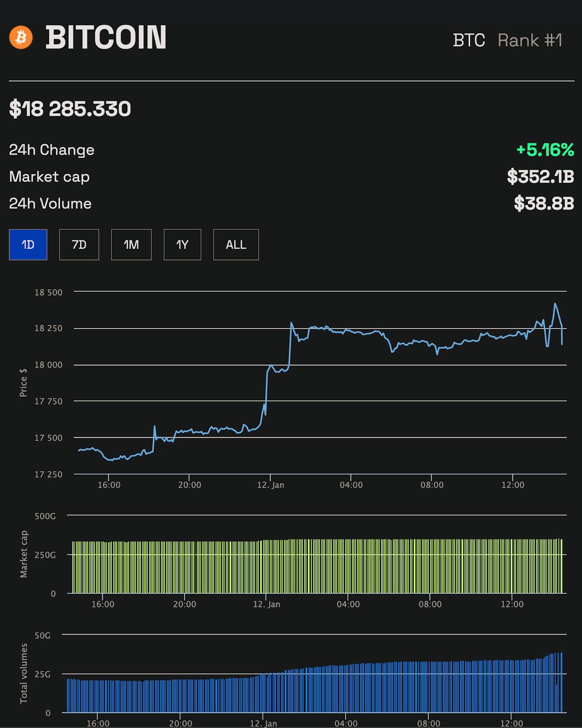Click the +5.16% 24h change value
This screenshot has height=728, width=582.
pos(545,150)
